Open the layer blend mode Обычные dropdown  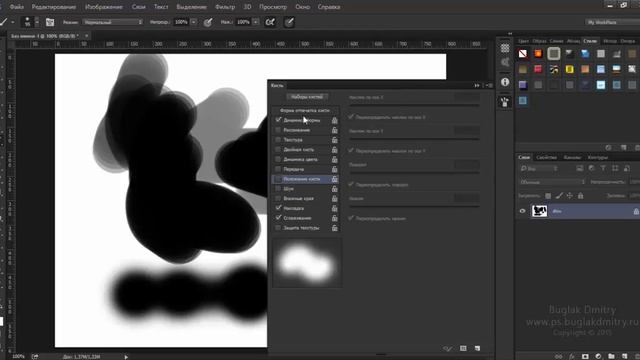click(553, 182)
